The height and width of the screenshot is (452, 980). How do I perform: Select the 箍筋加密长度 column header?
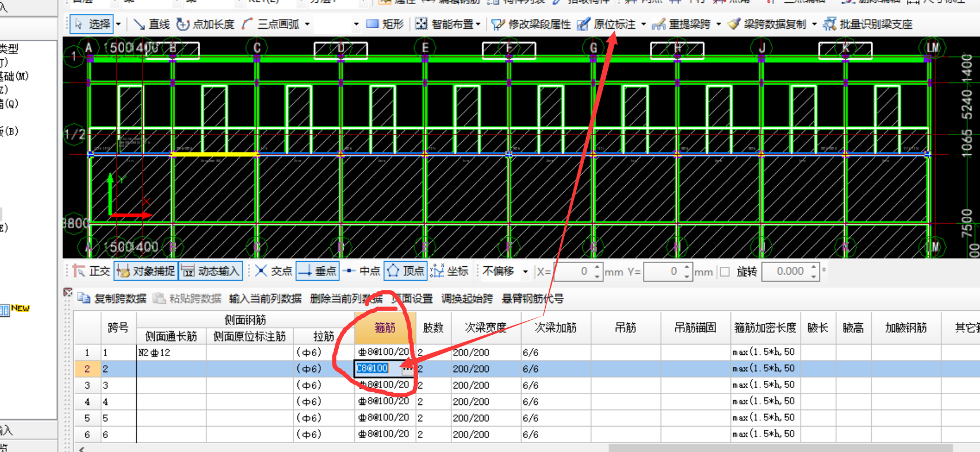click(x=765, y=328)
